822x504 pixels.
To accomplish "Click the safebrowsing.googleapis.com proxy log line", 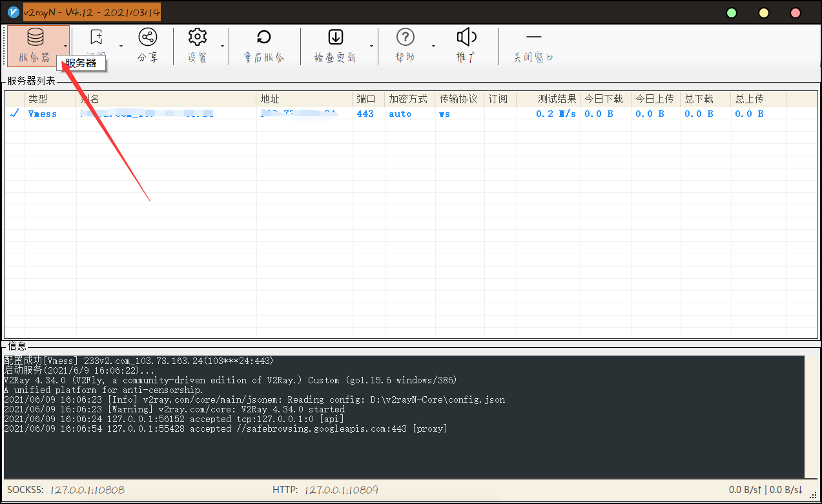I will click(x=225, y=428).
